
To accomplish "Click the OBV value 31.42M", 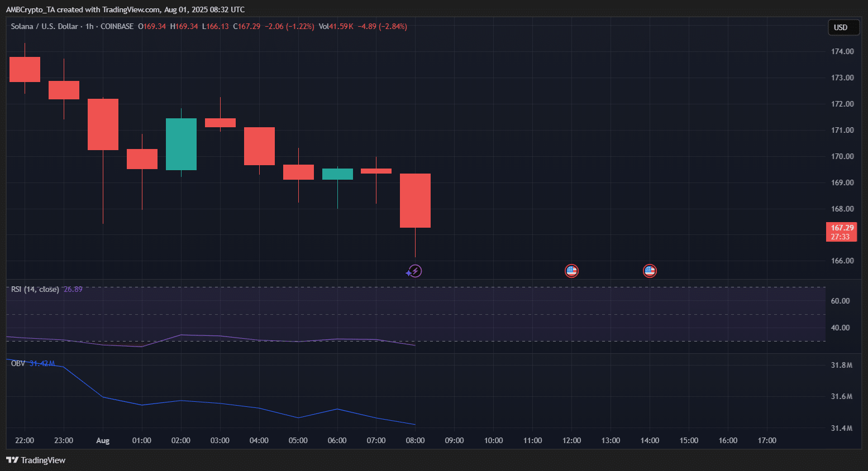I will pyautogui.click(x=42, y=363).
